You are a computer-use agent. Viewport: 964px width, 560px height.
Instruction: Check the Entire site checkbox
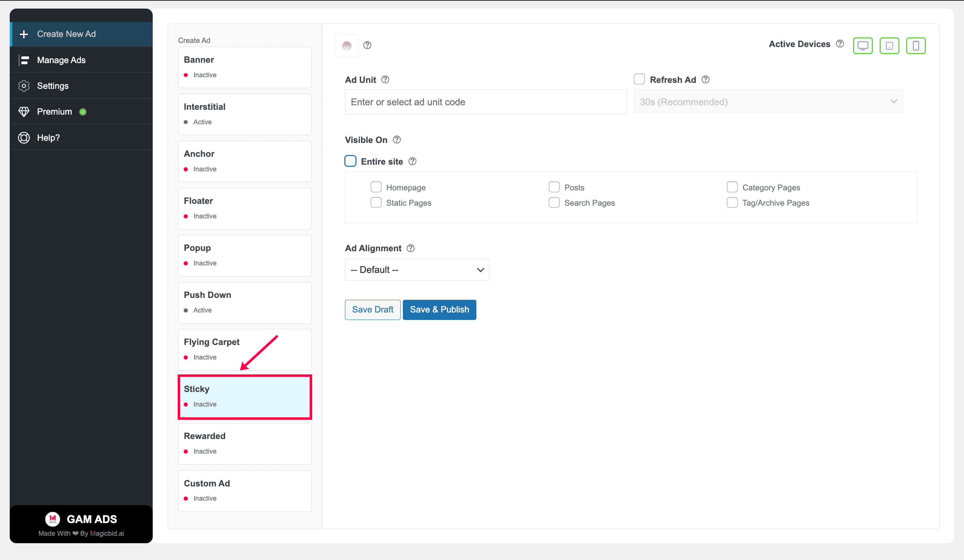(351, 161)
